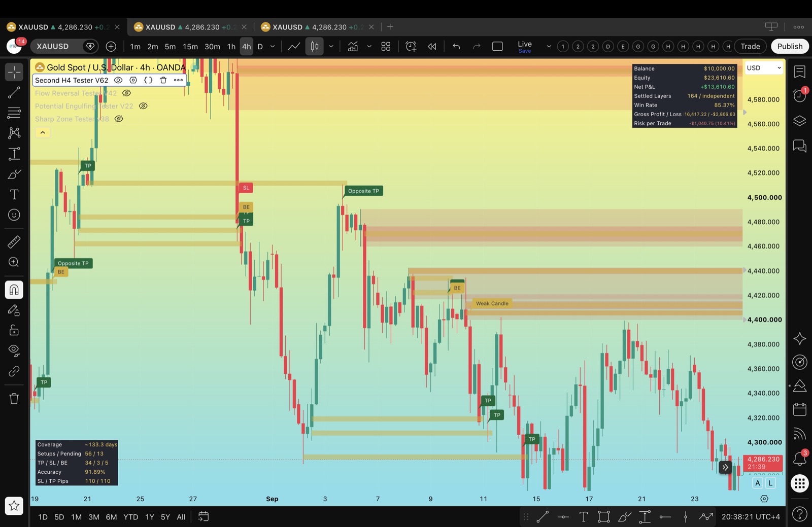Expand the timeframe interval dropdown arrow
This screenshot has height=527, width=812.
coord(273,47)
